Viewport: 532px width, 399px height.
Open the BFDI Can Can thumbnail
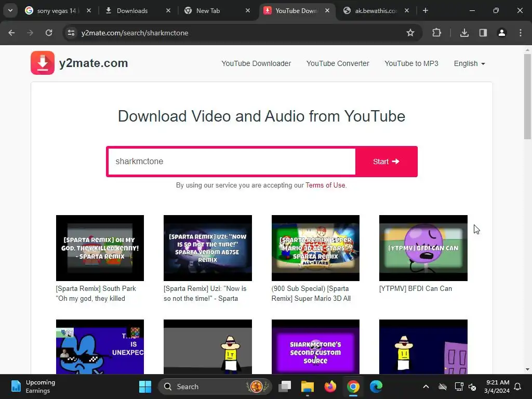(423, 248)
